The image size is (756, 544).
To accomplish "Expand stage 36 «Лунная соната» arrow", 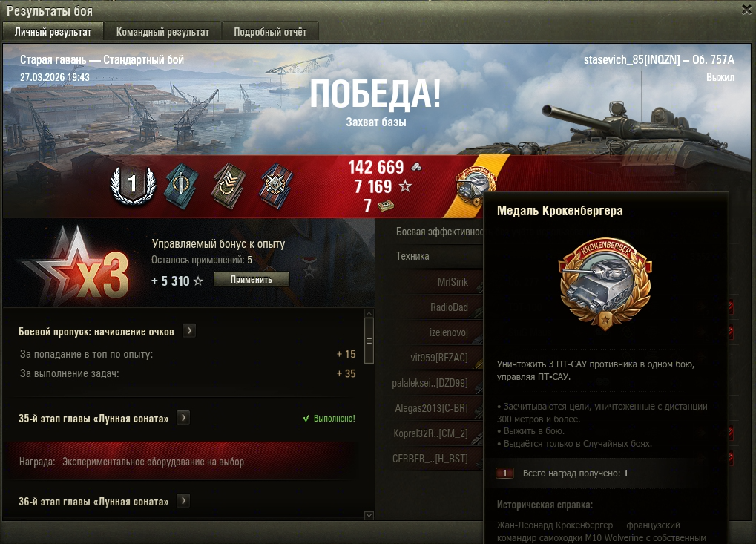I will 183,501.
